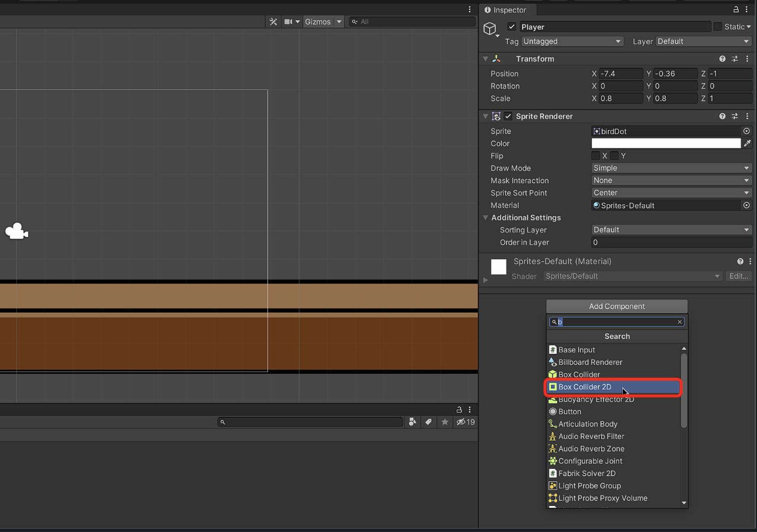Viewport: 757px width, 532px height.
Task: Select Articulation Body component
Action: click(614, 424)
